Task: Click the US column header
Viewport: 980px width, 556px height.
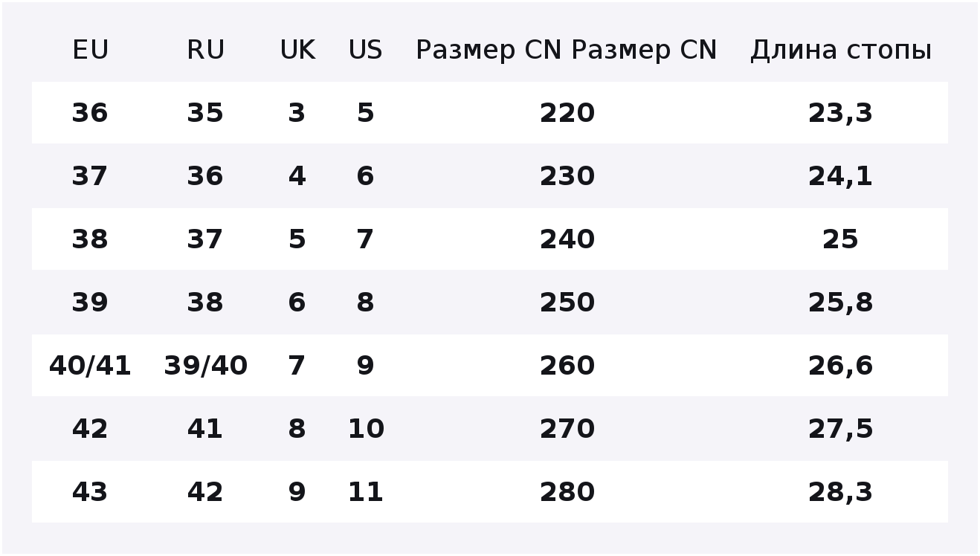Action: [x=365, y=51]
